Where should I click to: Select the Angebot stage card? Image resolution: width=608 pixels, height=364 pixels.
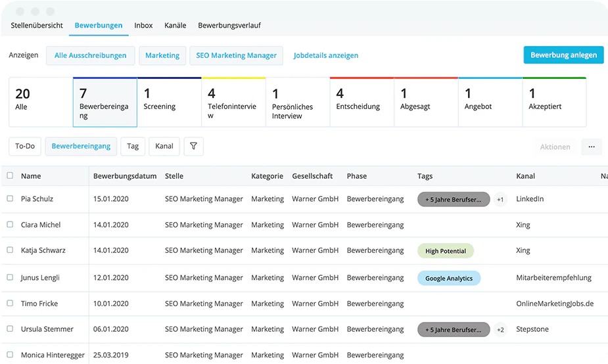[490, 102]
